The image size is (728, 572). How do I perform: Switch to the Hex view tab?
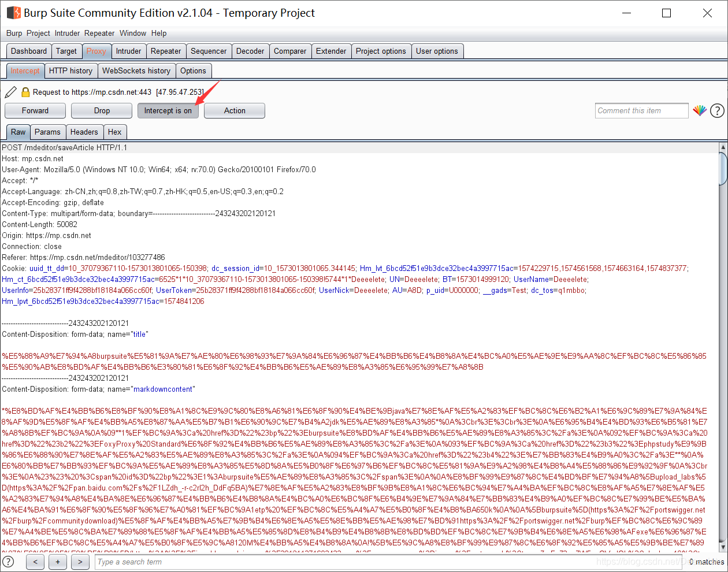[115, 132]
